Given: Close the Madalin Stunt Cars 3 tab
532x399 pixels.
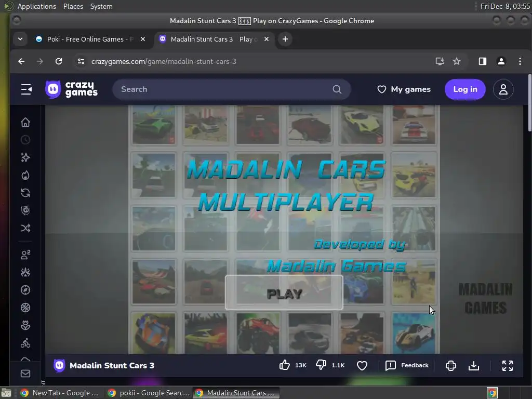Looking at the screenshot, I should point(267,39).
